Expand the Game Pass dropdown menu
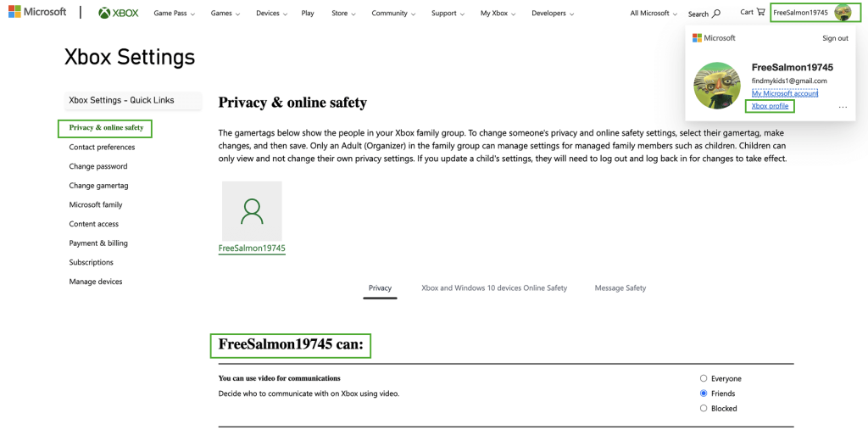 tap(175, 14)
